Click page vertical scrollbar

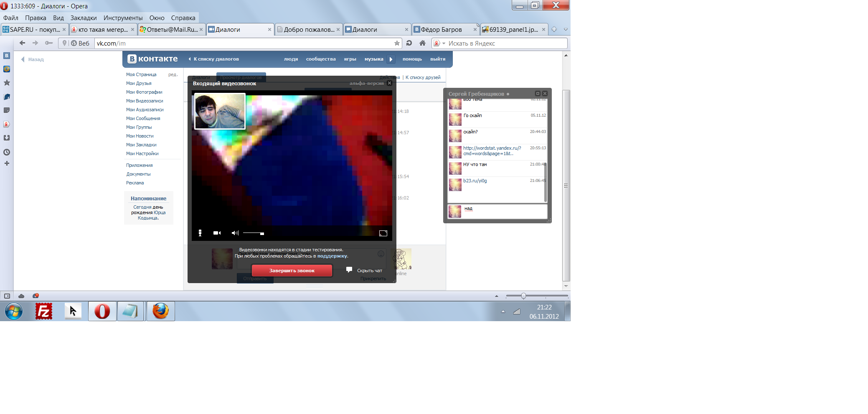(566, 185)
